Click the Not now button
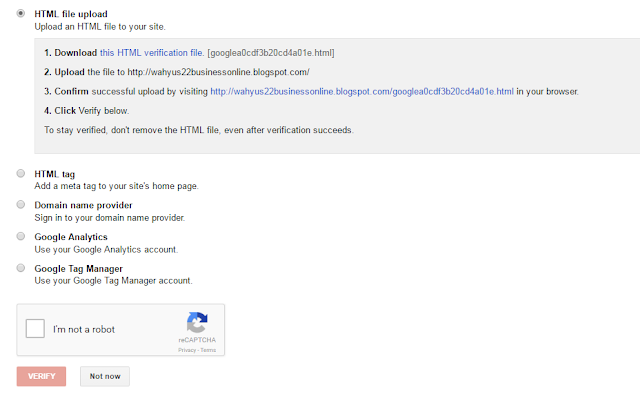The image size is (640, 412). 105,376
